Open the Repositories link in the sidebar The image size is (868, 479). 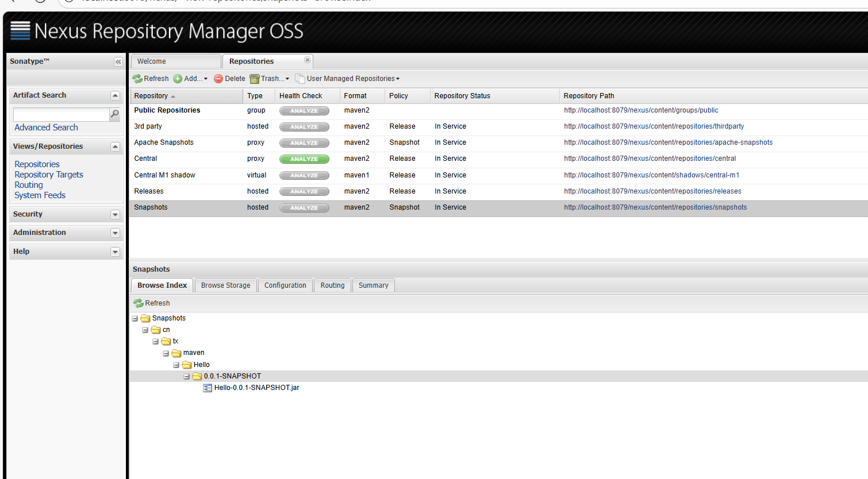[37, 164]
